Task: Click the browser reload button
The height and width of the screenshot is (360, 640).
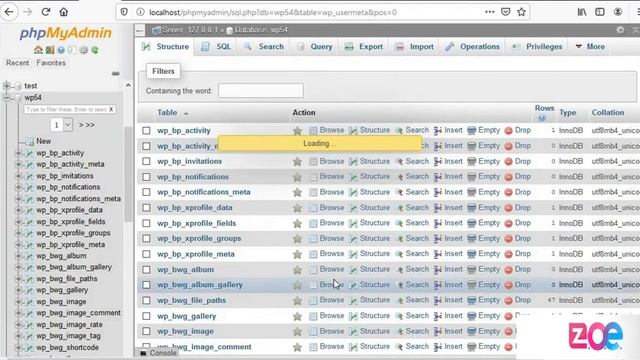Action: (46, 12)
